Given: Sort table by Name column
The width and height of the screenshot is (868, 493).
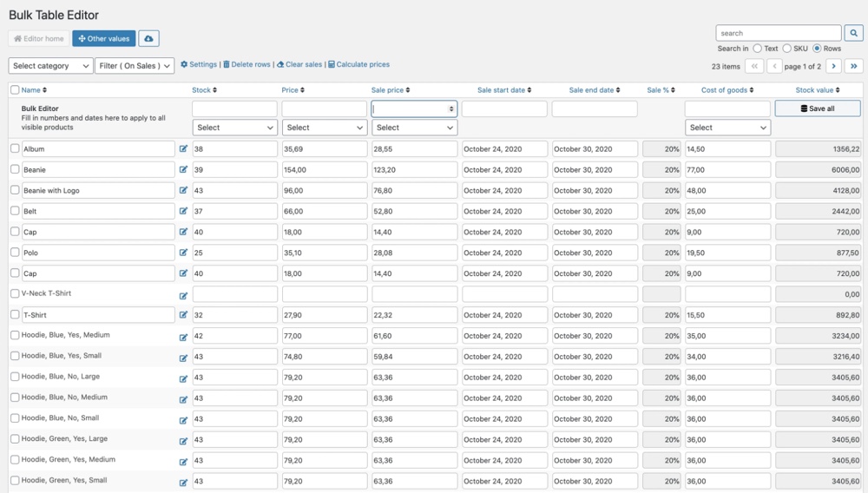Looking at the screenshot, I should click(34, 89).
